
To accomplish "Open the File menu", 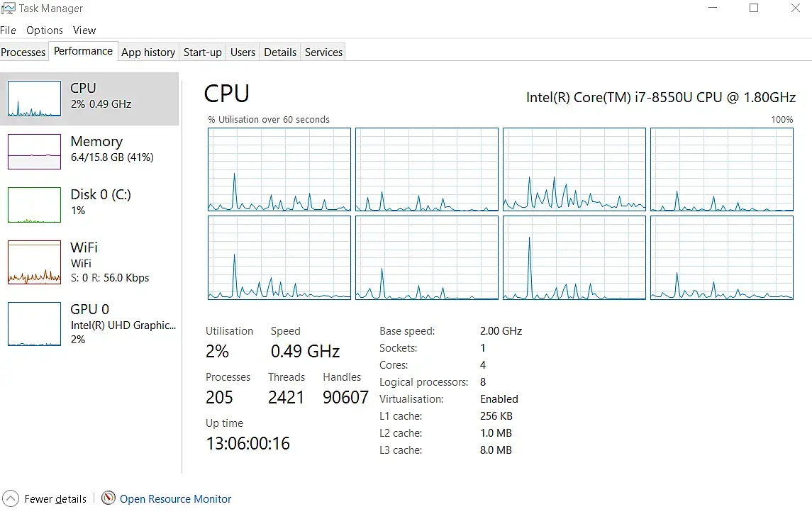I will [x=9, y=30].
